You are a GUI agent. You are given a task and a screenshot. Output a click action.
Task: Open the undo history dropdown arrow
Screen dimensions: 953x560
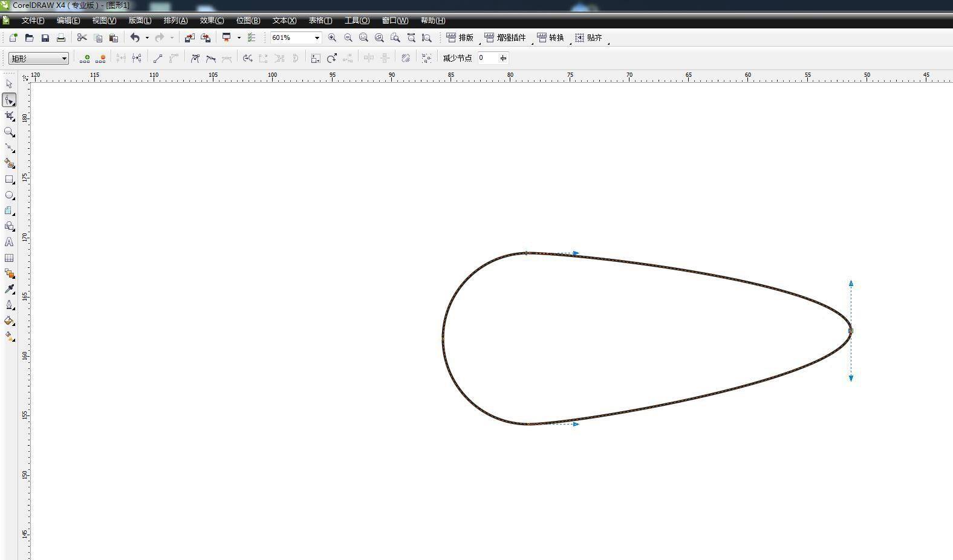tap(147, 38)
